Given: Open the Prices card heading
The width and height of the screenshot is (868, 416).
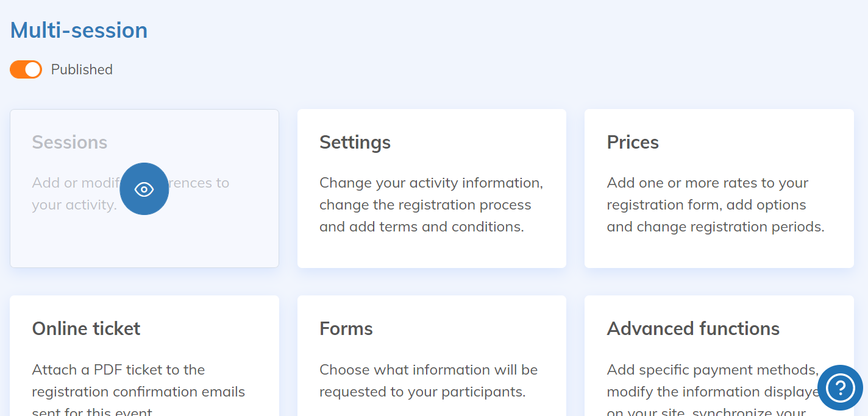Looking at the screenshot, I should [x=633, y=143].
